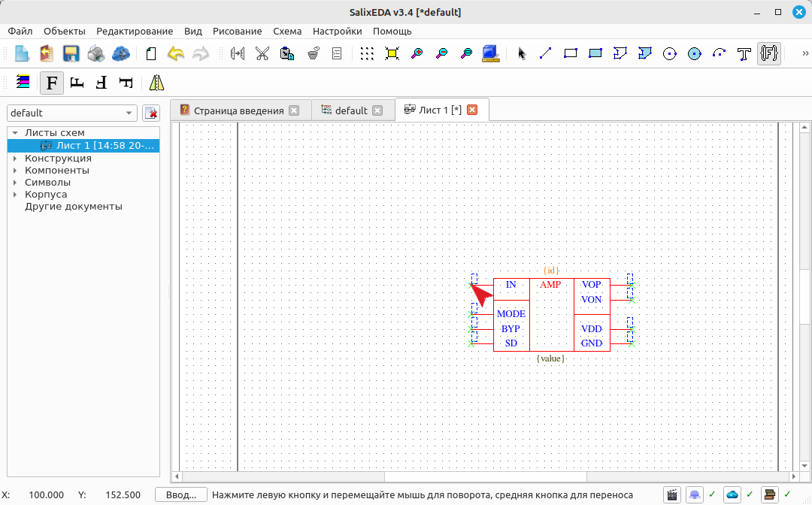
Task: Click the greyed redo arrow
Action: tap(201, 53)
